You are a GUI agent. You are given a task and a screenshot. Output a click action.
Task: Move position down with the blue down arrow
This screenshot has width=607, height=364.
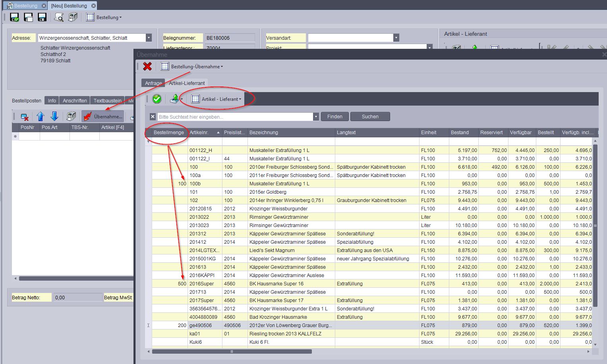coord(54,116)
